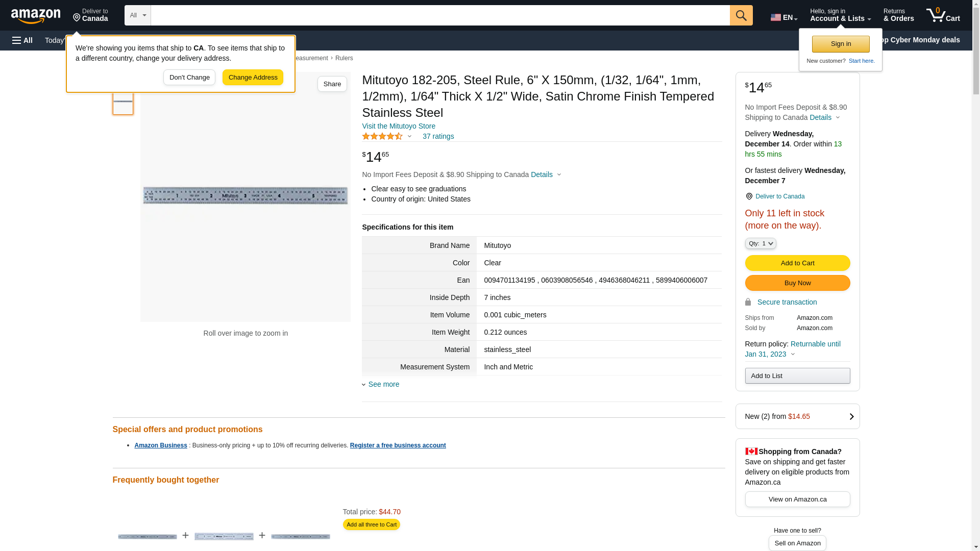
Task: Open New (2) from $14.65 offers
Action: pos(797,416)
